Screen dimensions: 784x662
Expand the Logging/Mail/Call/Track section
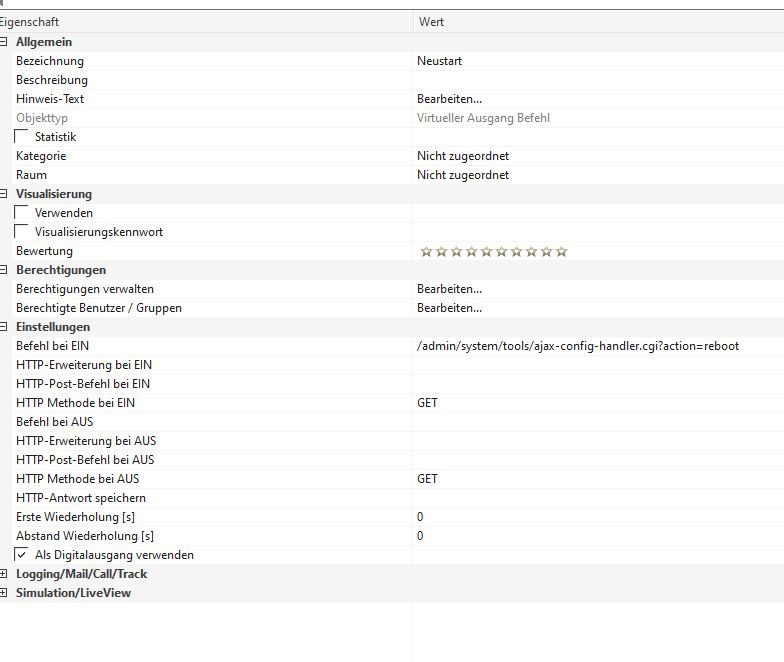tap(4, 574)
